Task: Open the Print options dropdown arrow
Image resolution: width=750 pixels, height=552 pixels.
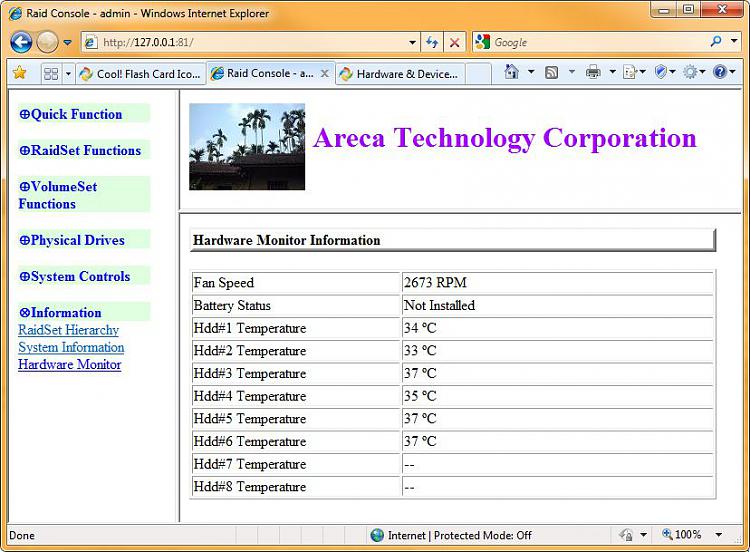Action: click(612, 72)
